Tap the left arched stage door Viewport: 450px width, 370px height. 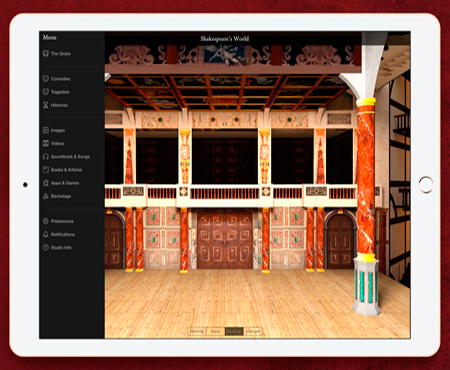[114, 241]
